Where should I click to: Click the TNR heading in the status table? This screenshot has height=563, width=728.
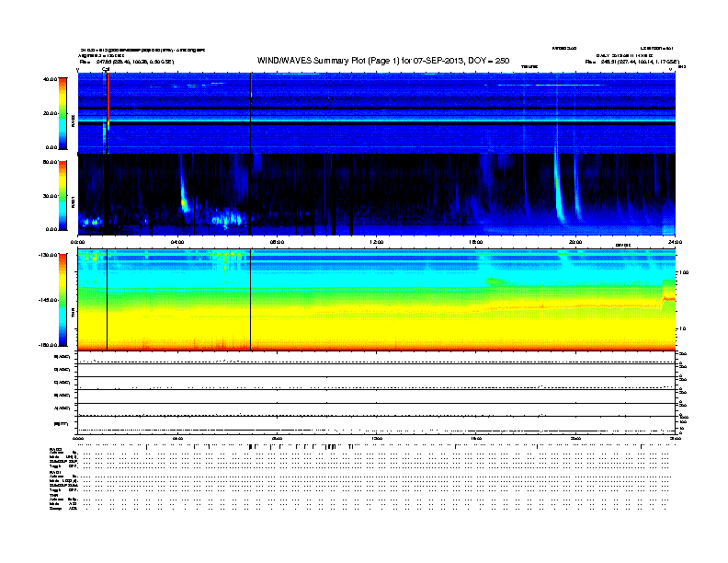coord(53,495)
